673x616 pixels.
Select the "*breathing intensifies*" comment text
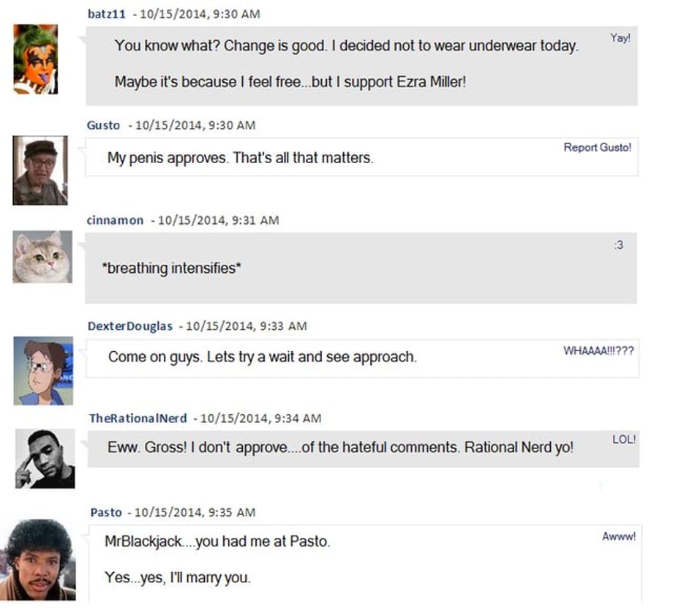coord(172,268)
